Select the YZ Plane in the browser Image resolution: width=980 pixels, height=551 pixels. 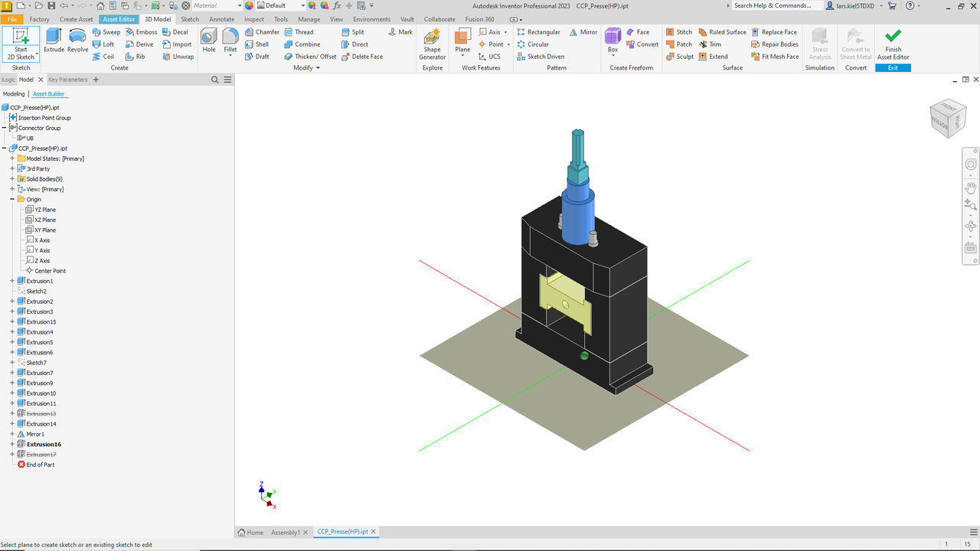(40, 210)
